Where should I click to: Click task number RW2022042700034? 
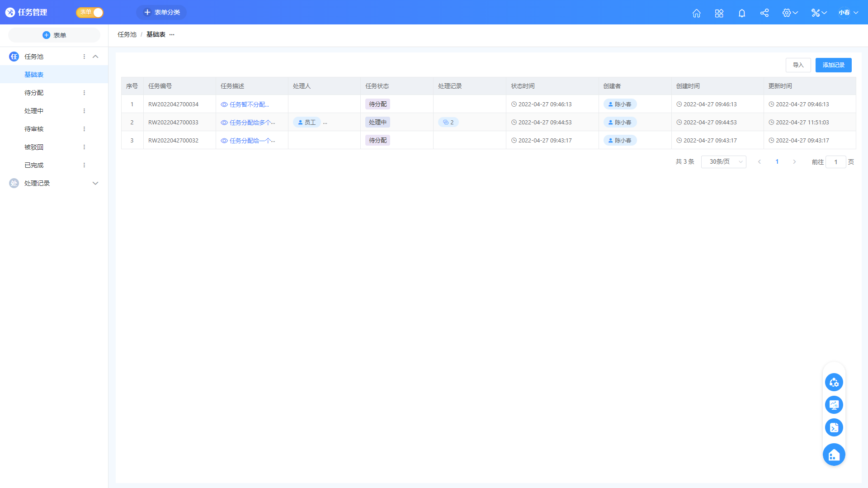[x=173, y=104]
